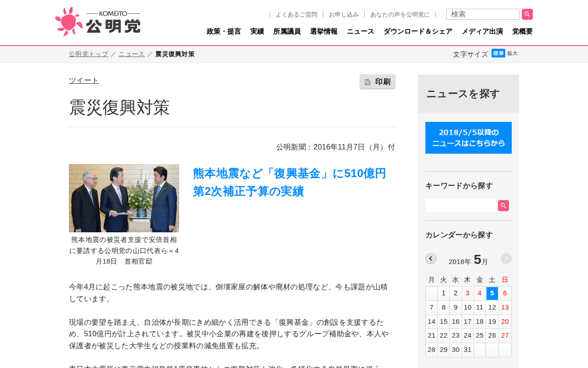588x368 pixels.
Task: Open the 実績 menu
Action: point(257,31)
